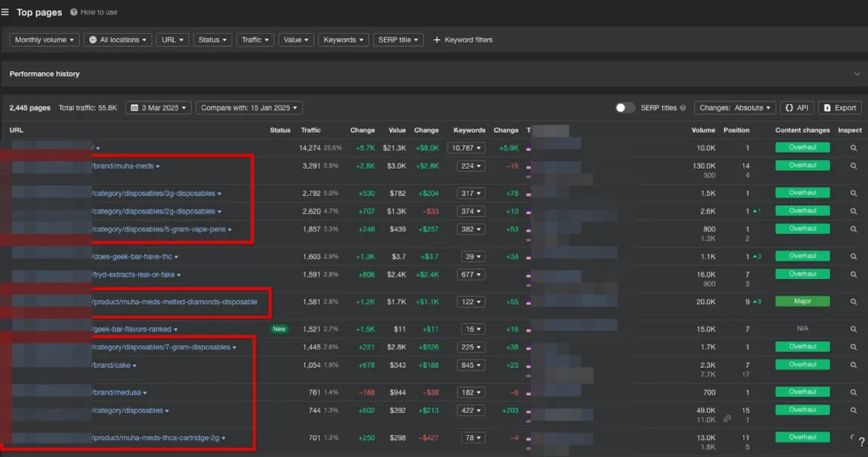Open the hamburger menu icon
The width and height of the screenshot is (868, 457).
tap(5, 12)
